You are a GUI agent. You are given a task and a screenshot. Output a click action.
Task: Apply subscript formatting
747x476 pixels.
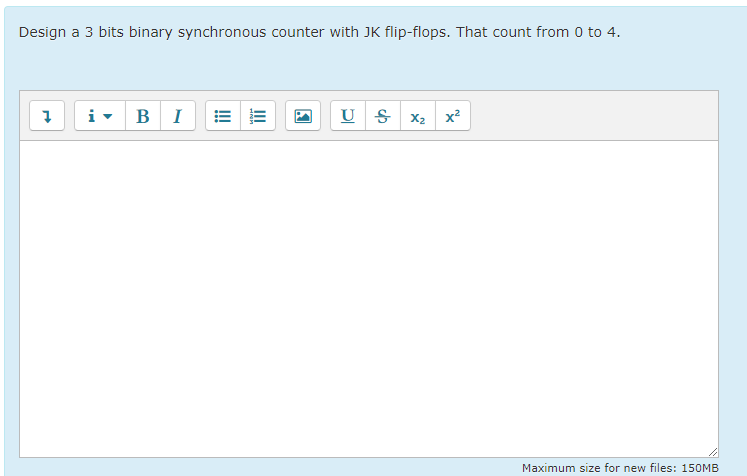(418, 116)
